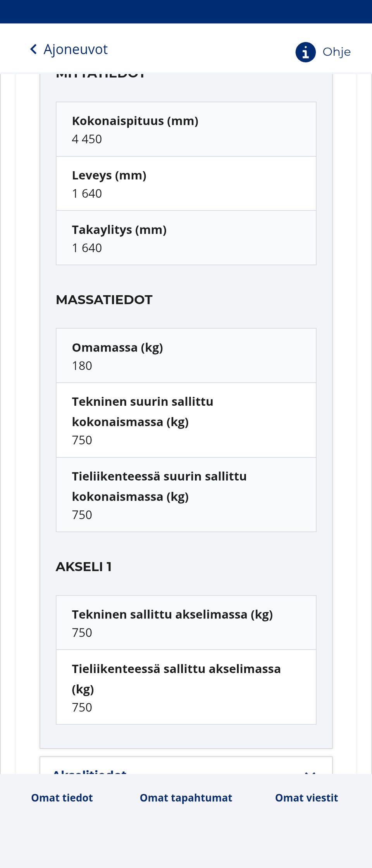Open Omat tiedot from the bottom bar
The image size is (372, 868).
[61, 798]
